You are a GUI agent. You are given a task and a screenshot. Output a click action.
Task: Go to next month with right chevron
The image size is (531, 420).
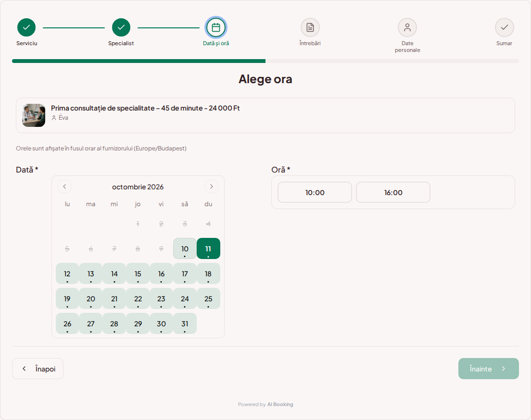(x=211, y=186)
